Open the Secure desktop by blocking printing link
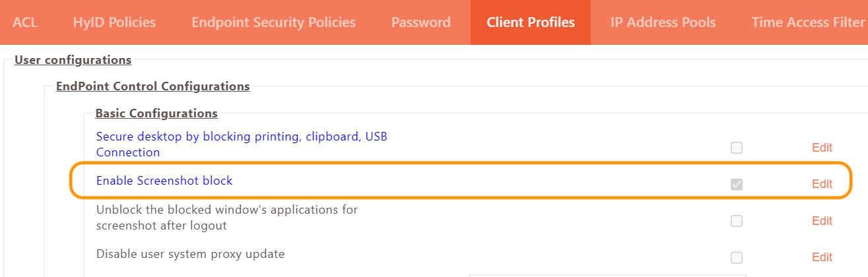The image size is (868, 277). click(x=241, y=137)
